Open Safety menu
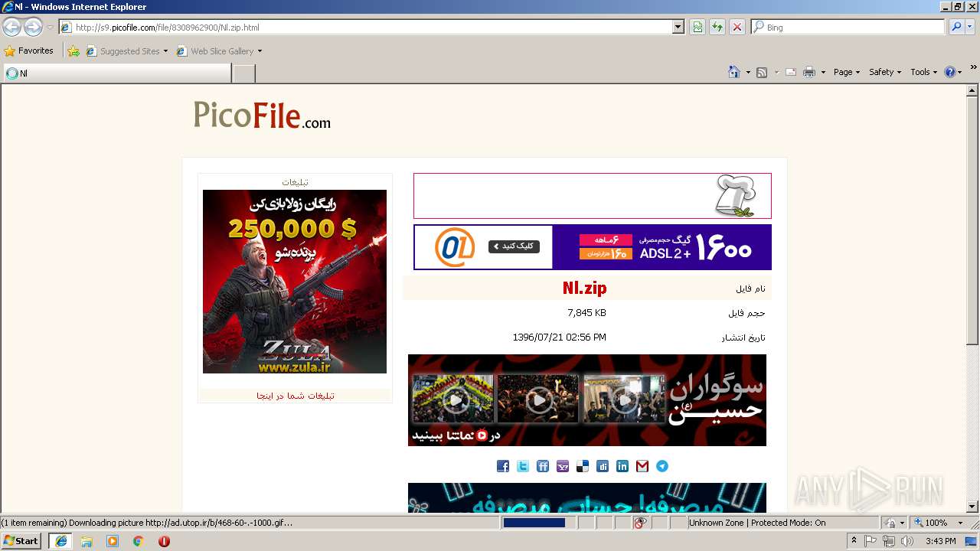This screenshot has width=980, height=551. (x=885, y=72)
